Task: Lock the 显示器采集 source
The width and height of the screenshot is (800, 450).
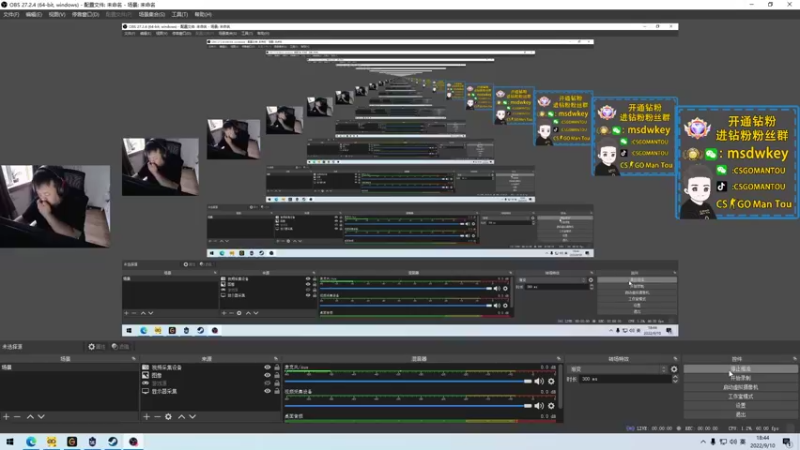Action: [x=277, y=391]
